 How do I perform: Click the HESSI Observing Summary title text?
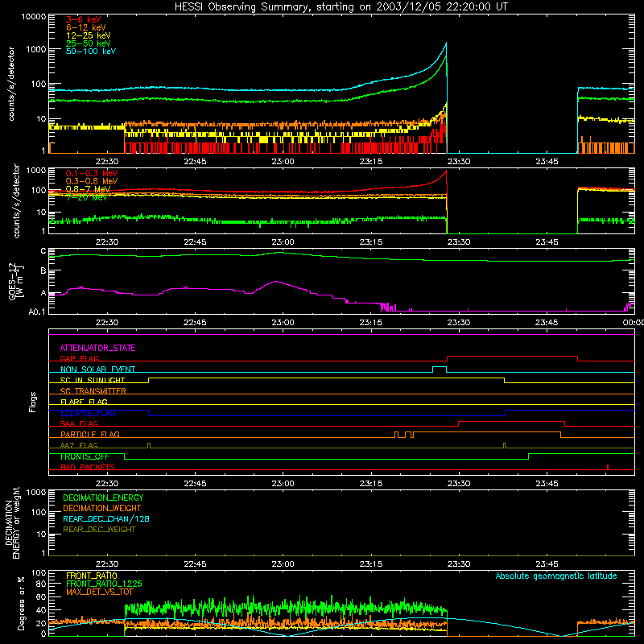point(341,7)
